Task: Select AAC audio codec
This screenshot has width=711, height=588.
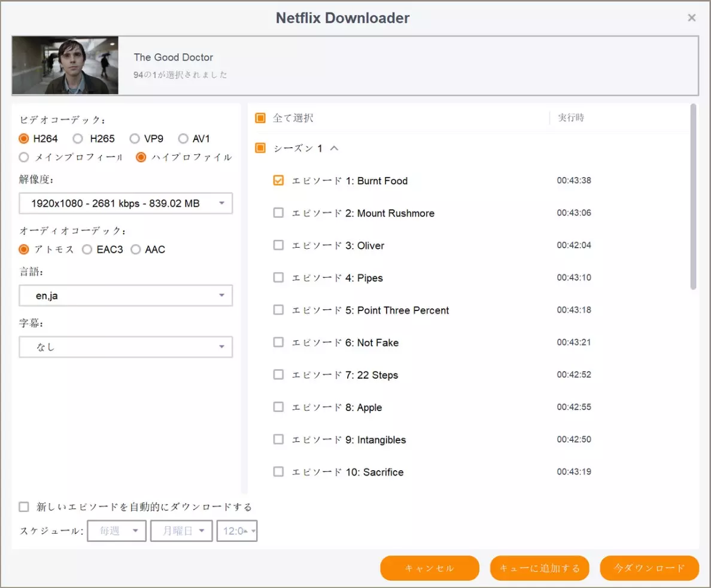Action: point(136,249)
